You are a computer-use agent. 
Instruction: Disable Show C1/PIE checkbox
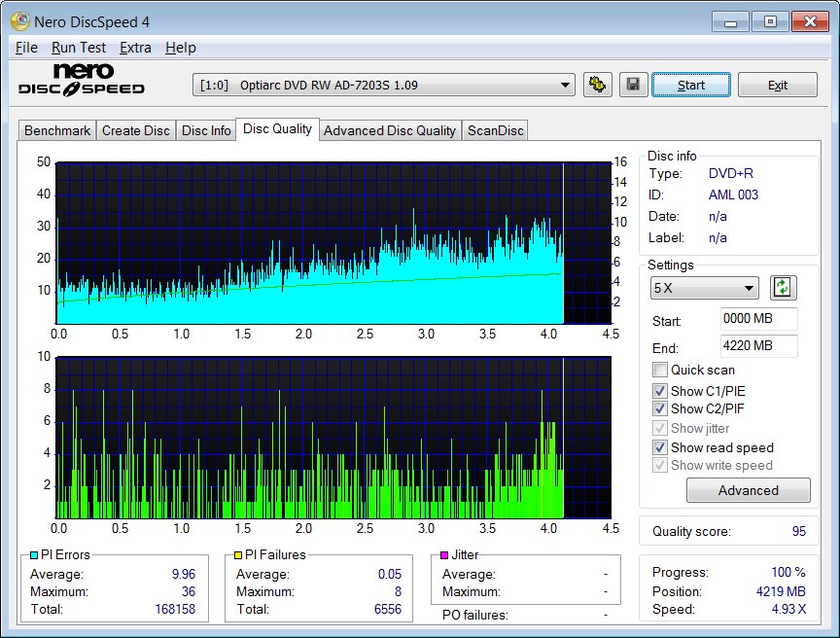pos(659,391)
